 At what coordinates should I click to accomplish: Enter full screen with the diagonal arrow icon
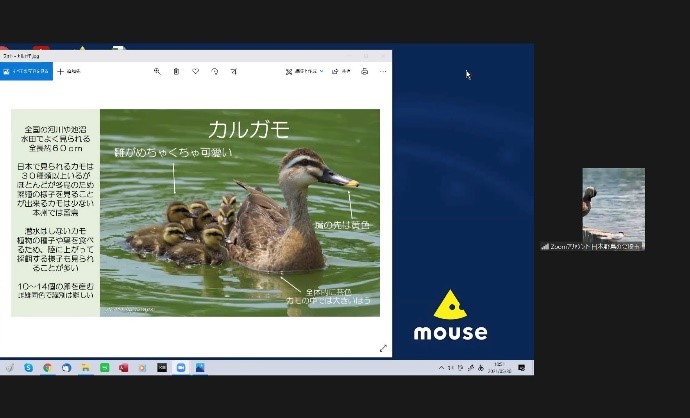(383, 348)
